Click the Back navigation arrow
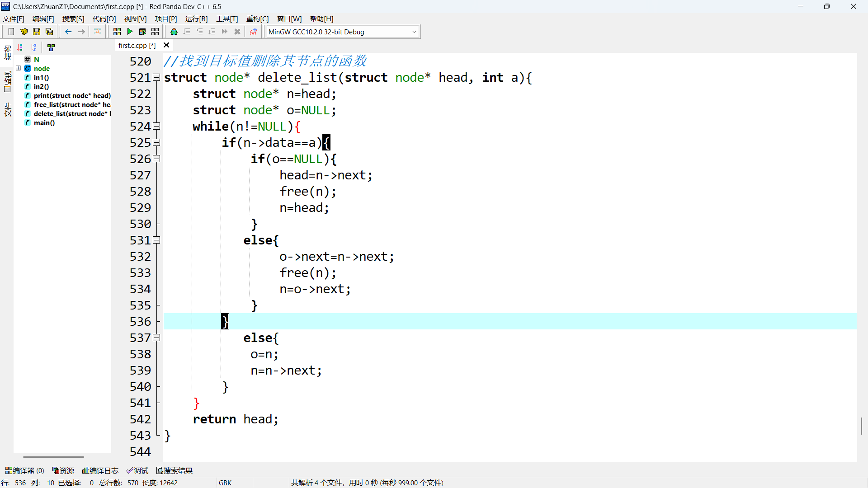Image resolution: width=868 pixels, height=488 pixels. click(68, 32)
